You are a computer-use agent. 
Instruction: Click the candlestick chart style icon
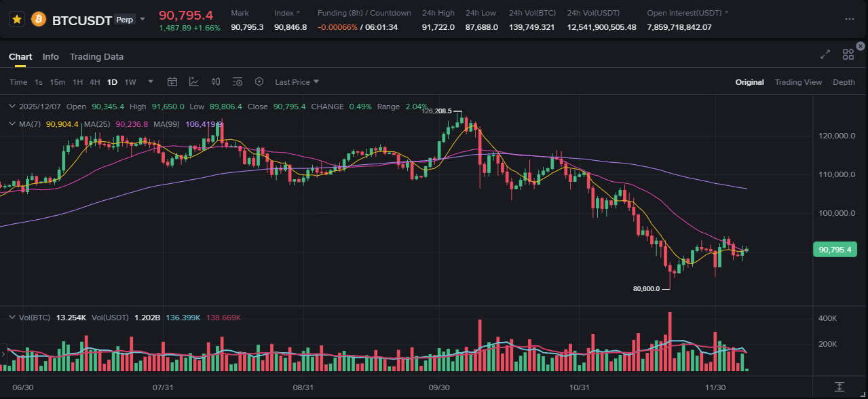[x=216, y=82]
